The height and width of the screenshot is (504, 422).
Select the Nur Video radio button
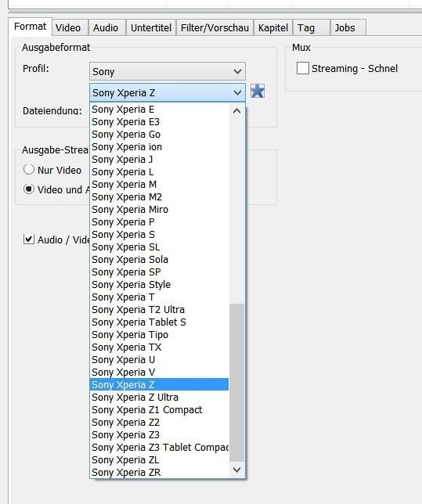pyautogui.click(x=29, y=169)
